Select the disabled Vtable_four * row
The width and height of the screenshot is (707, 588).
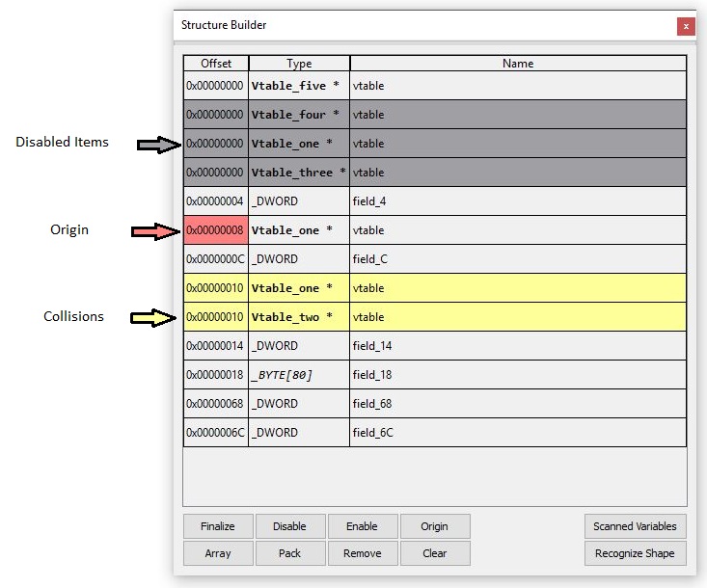click(435, 115)
